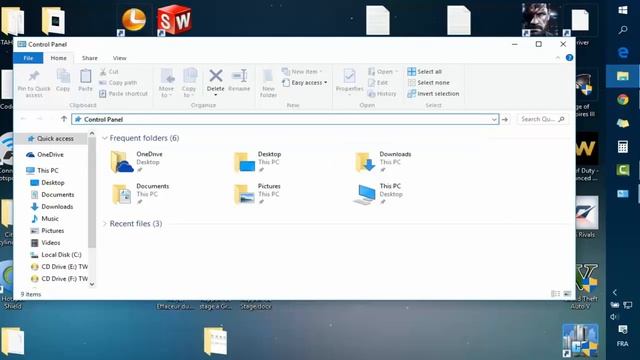Screen dimensions: 640x360
Task: Click the Copy icon in ribbon
Action: point(63,76)
